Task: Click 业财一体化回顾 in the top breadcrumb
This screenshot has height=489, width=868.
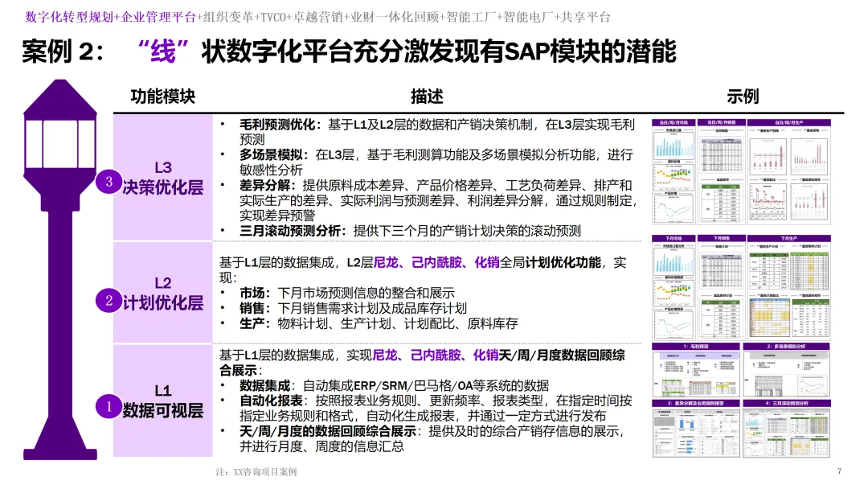Action: click(x=394, y=17)
